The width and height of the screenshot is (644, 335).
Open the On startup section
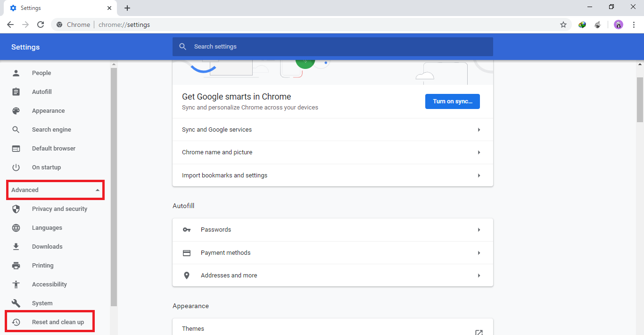pyautogui.click(x=46, y=167)
